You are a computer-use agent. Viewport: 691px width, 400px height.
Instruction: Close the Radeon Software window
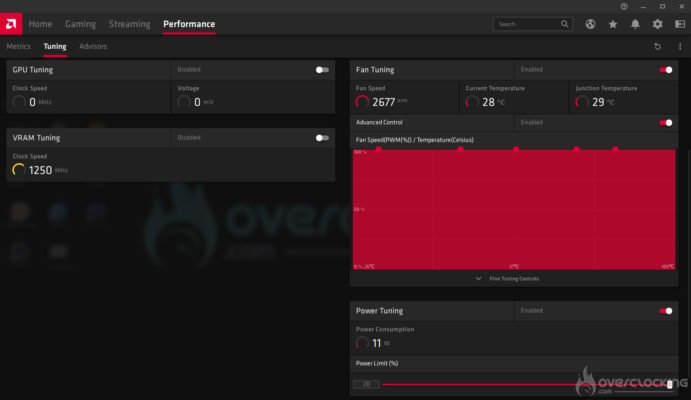[x=681, y=7]
